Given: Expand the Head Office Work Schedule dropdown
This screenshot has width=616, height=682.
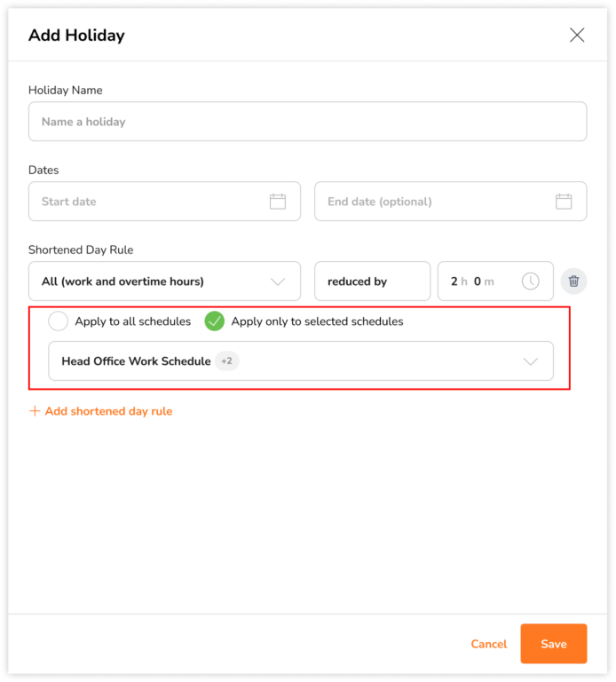Looking at the screenshot, I should pyautogui.click(x=531, y=361).
